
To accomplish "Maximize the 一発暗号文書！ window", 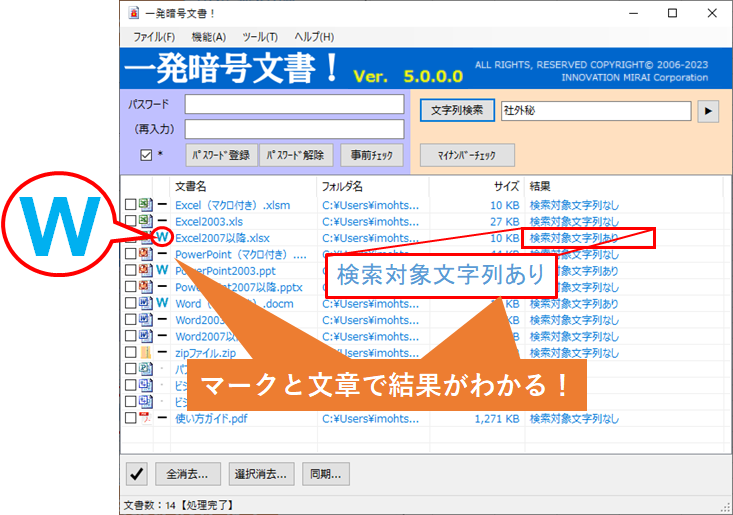I will coord(672,13).
